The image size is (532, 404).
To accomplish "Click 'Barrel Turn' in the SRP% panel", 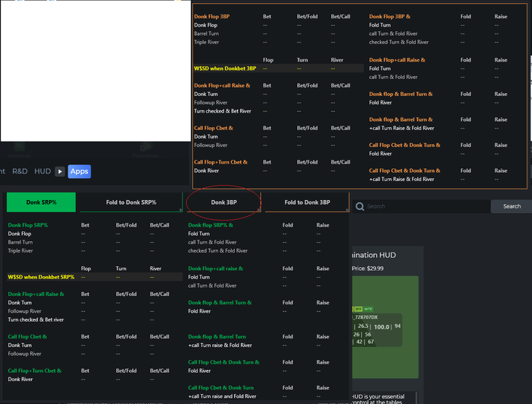I will point(21,242).
